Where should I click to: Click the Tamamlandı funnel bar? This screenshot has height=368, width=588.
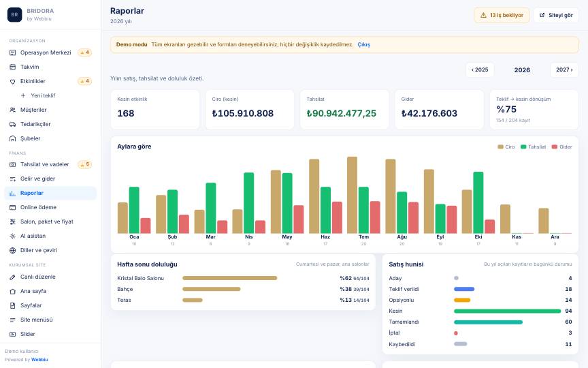488,322
